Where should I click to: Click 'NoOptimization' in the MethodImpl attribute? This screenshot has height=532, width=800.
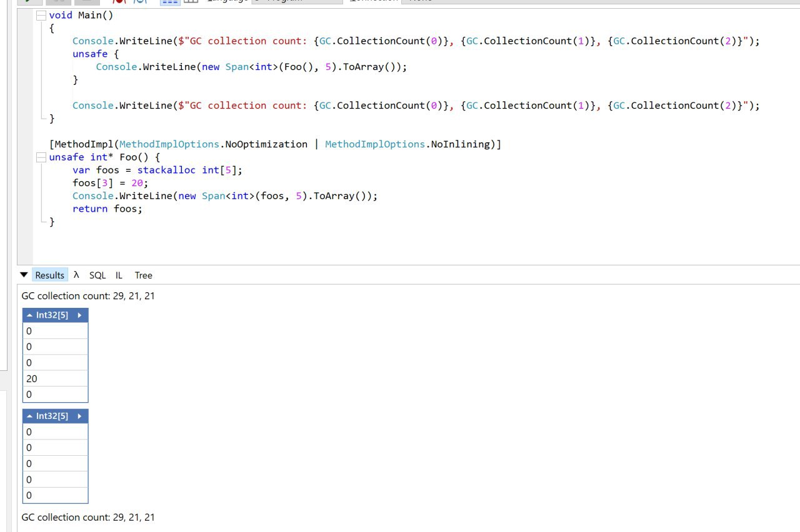[266, 144]
